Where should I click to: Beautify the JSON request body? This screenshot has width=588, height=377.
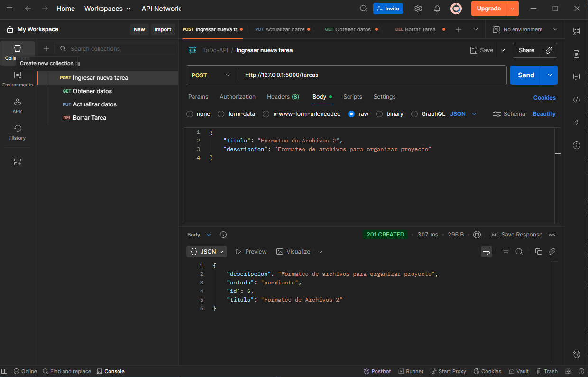point(544,114)
